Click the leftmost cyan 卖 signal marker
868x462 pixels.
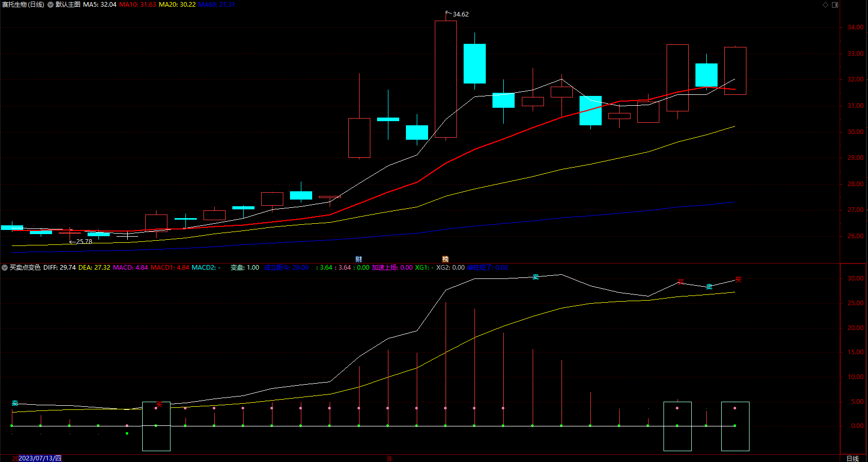(15, 404)
